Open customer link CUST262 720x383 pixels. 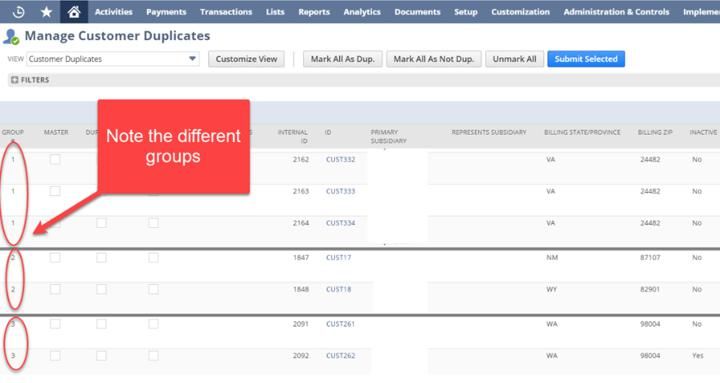pos(340,356)
